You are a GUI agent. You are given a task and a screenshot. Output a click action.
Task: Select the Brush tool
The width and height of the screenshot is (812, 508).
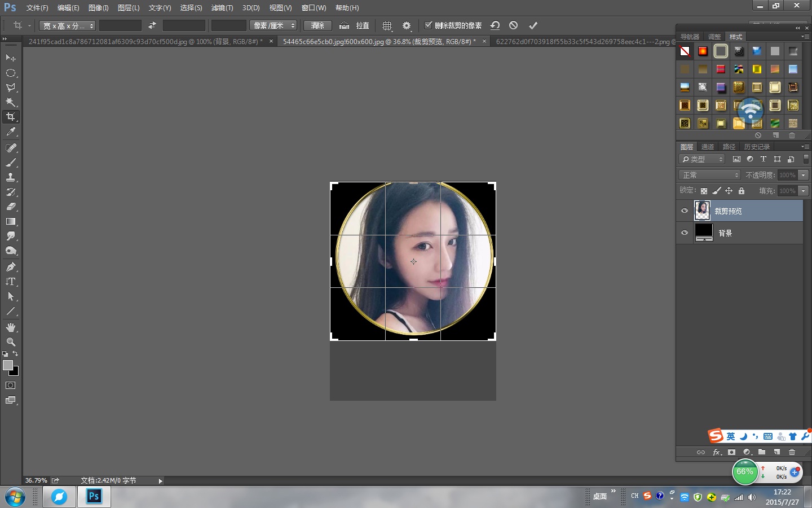(11, 163)
